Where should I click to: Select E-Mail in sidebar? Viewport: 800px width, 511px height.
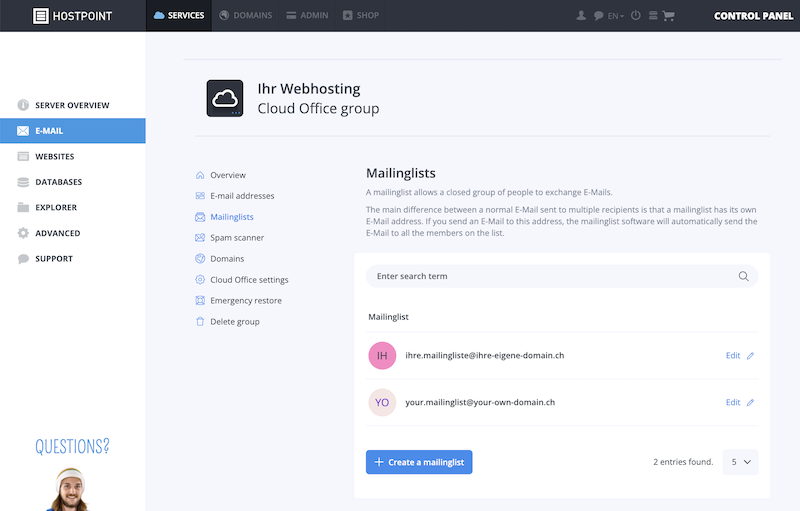tap(72, 131)
